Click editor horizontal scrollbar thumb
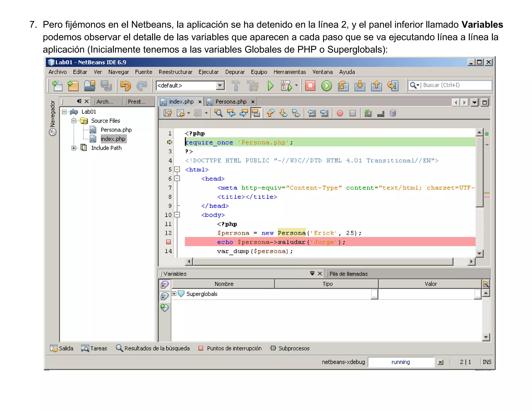Image resolution: width=532 pixels, height=411 pixels. point(323,261)
